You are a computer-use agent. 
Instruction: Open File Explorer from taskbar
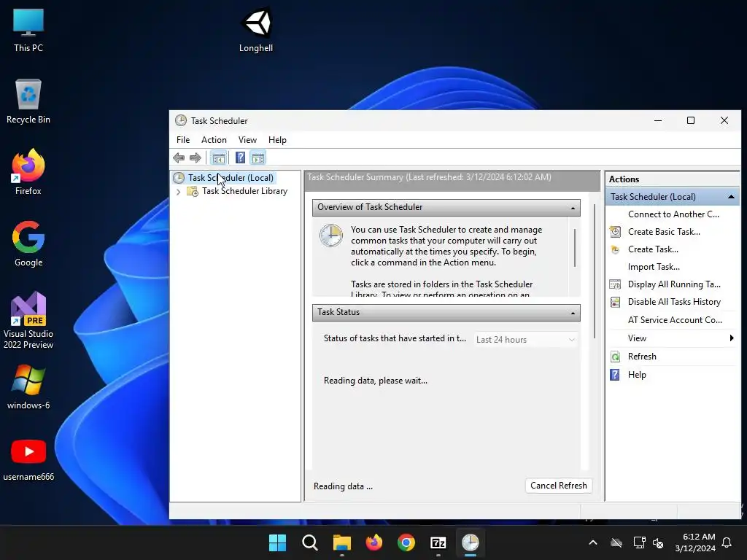[341, 542]
